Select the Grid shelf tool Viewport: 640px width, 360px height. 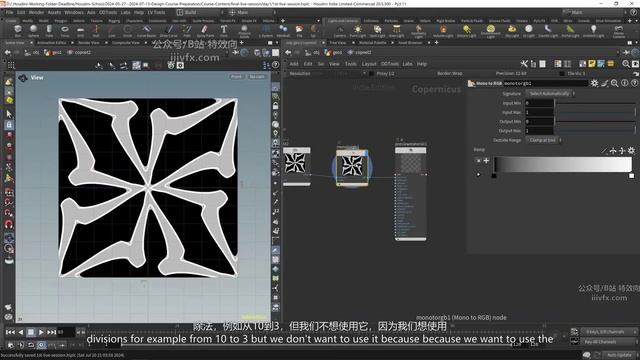click(80, 31)
